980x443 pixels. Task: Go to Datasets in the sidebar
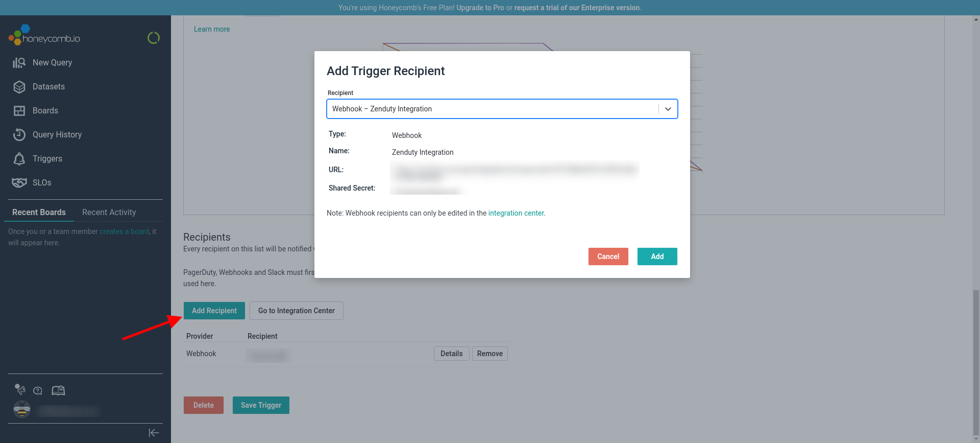[x=48, y=86]
